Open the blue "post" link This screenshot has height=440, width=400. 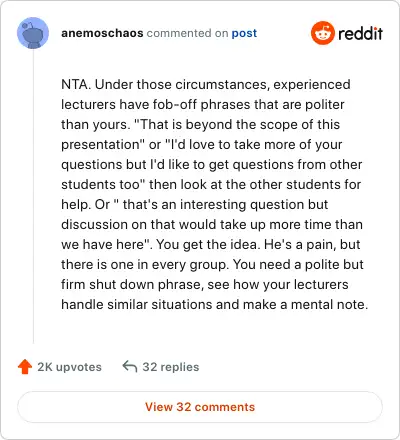click(244, 33)
